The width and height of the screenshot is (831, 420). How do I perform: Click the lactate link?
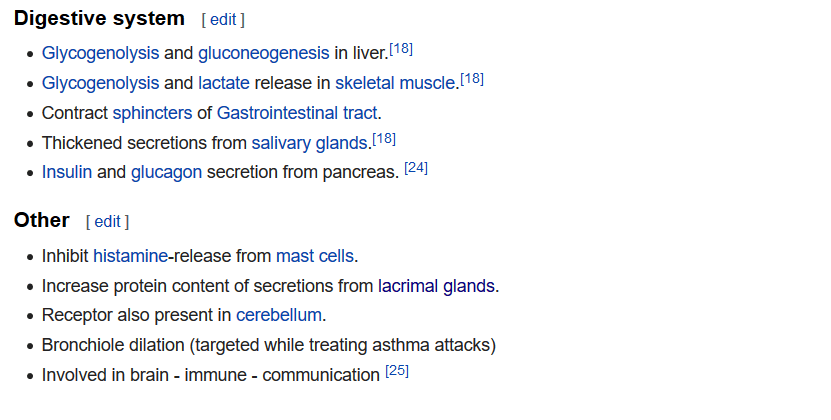click(224, 83)
